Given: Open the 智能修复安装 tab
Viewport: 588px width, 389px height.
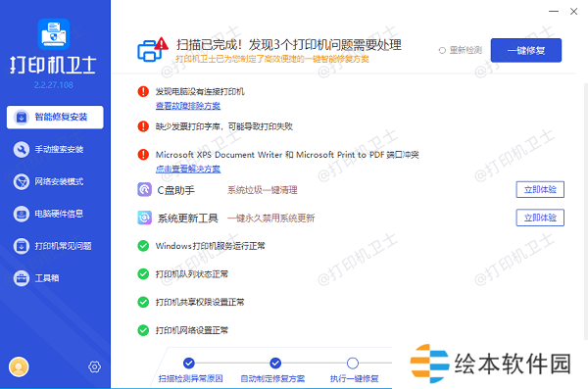Looking at the screenshot, I should tap(55, 117).
